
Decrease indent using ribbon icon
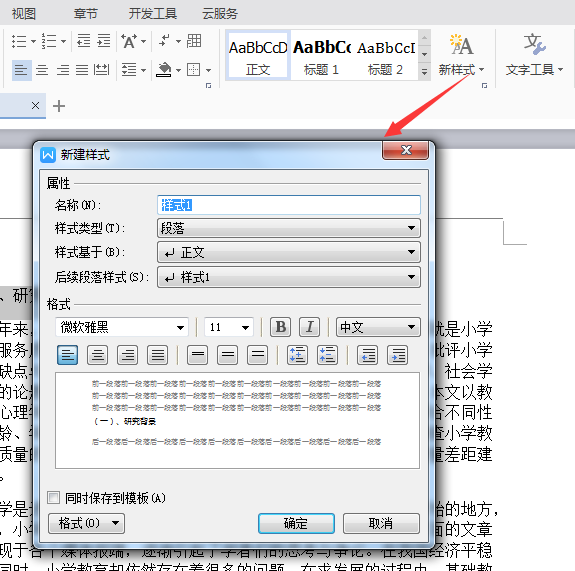click(84, 41)
